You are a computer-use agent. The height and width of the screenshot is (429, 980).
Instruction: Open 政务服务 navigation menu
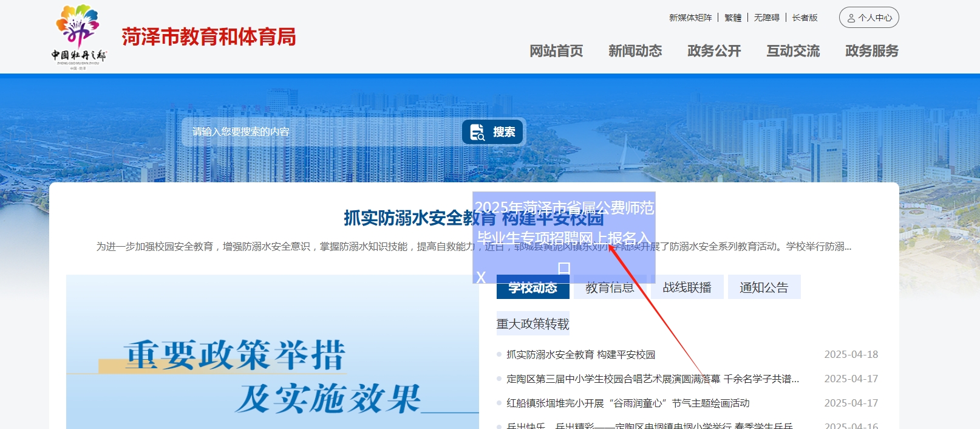click(872, 51)
